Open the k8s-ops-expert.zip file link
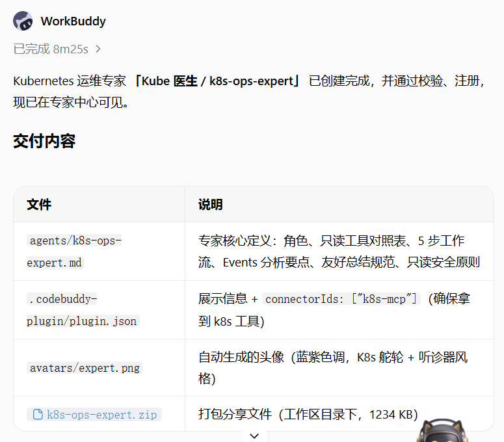Screen dimensions: 504x442 [x=94, y=415]
